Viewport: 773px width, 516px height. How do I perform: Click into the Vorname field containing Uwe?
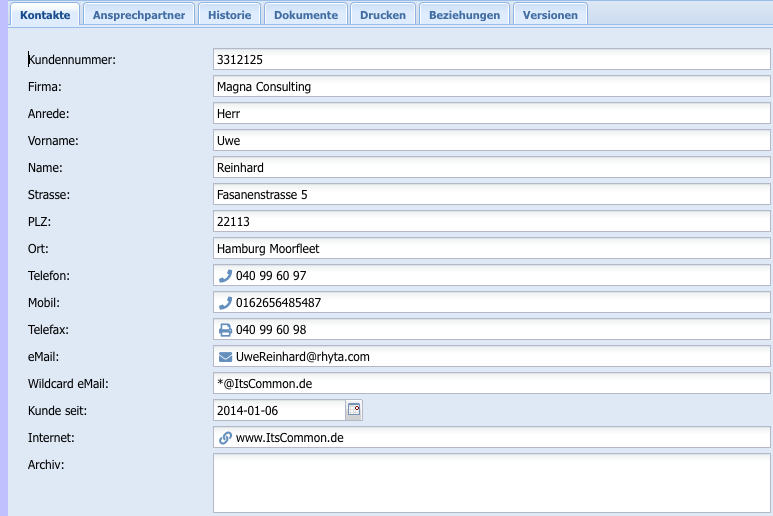[x=491, y=141]
